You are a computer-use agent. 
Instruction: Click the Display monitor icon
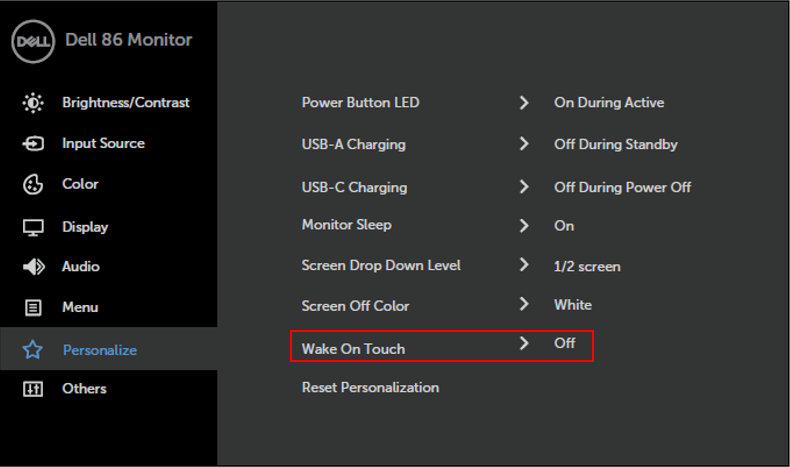coord(33,227)
